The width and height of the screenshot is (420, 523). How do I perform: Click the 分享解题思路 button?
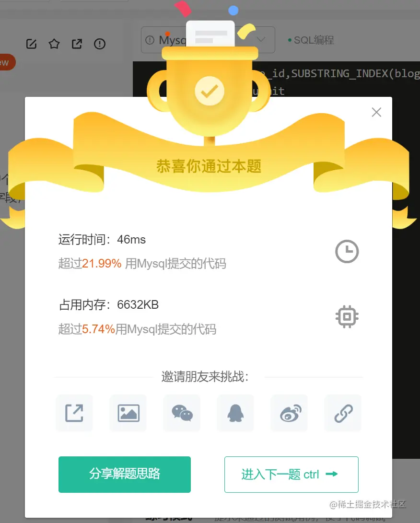pos(125,474)
